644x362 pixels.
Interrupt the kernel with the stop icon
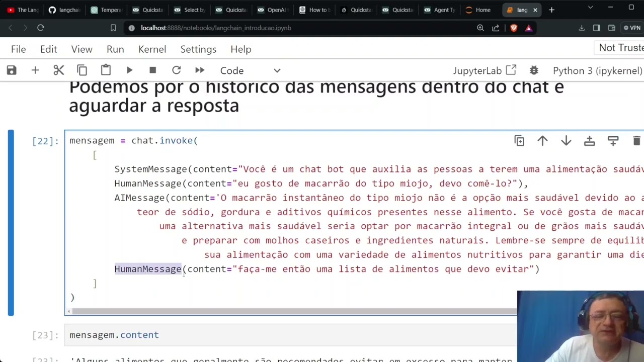tap(152, 70)
